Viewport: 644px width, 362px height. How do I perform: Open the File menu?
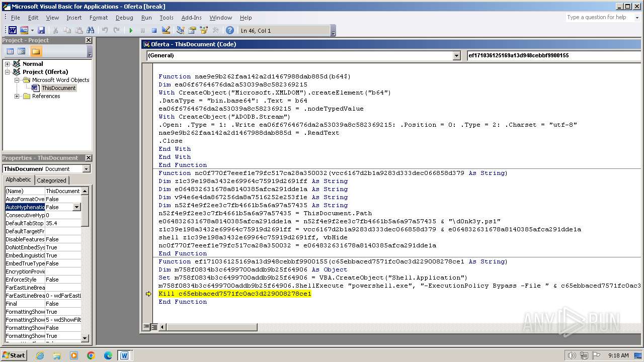[16, 18]
